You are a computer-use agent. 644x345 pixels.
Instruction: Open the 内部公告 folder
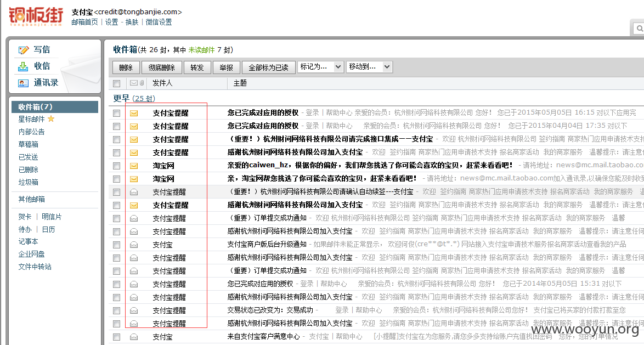coord(32,132)
